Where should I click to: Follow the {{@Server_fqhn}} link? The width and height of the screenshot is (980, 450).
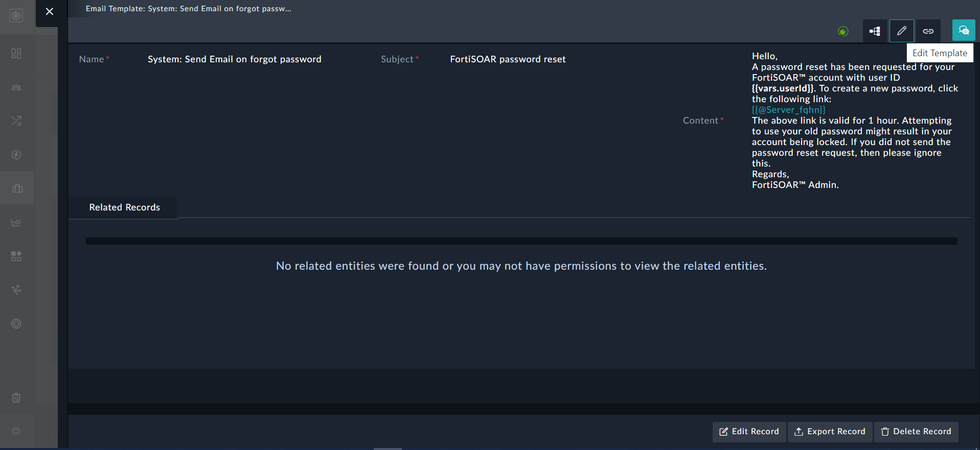coord(789,110)
